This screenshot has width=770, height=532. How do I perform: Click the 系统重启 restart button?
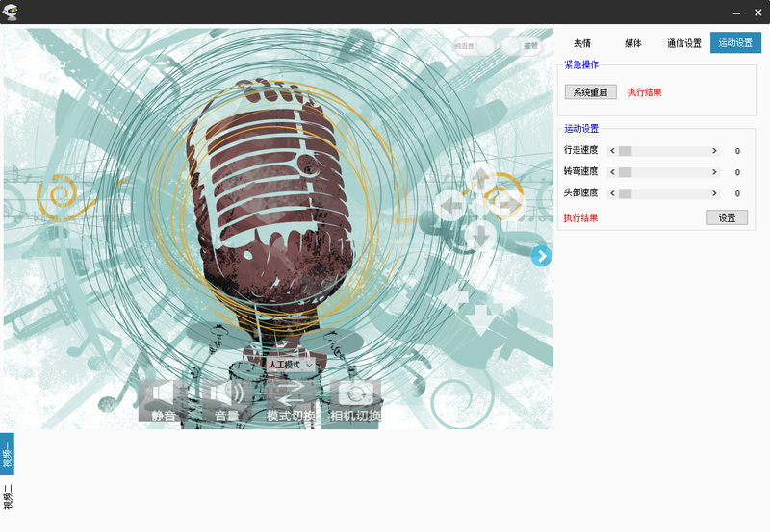click(590, 91)
